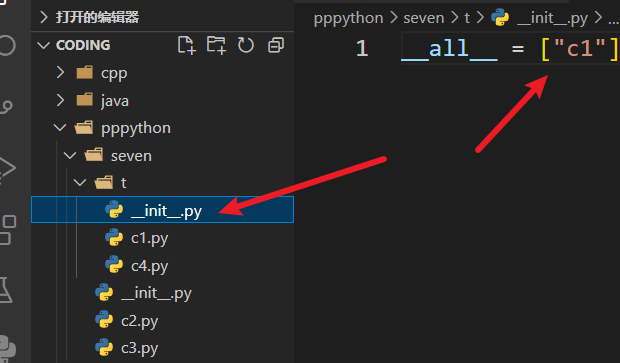
Task: Open the Python icon in activity bar
Action: click(7, 348)
